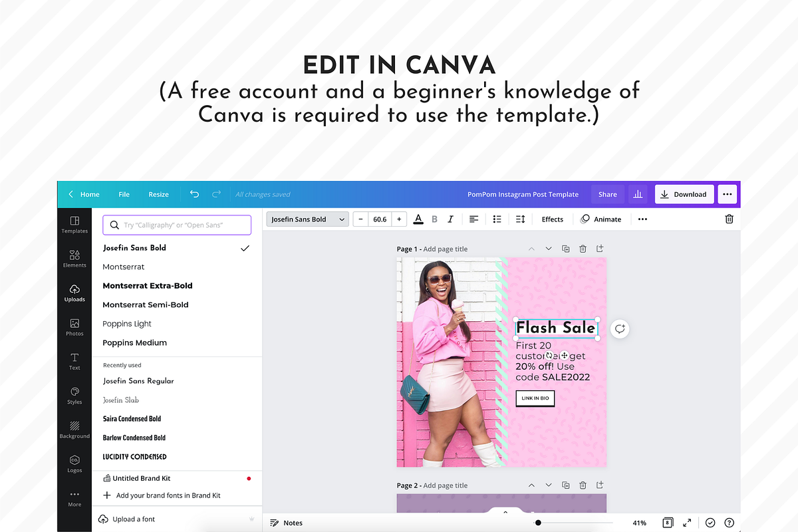Image resolution: width=798 pixels, height=532 pixels.
Task: Open the Elements sidebar panel
Action: 74,259
